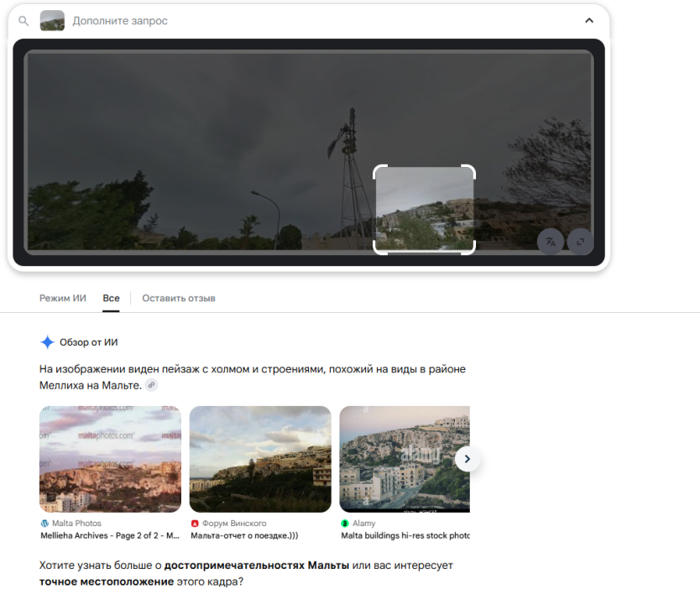This screenshot has height=594, width=700.
Task: Click carousel next arrow button
Action: 468,459
